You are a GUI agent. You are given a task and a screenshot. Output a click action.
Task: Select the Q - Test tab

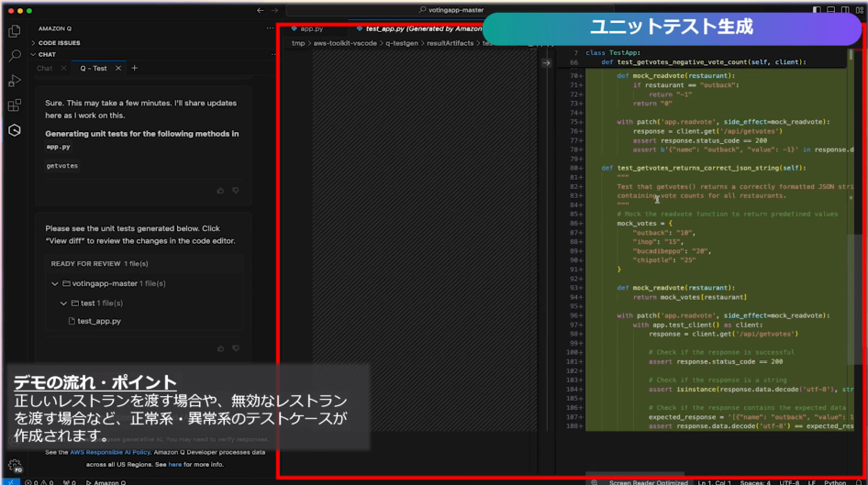[94, 68]
